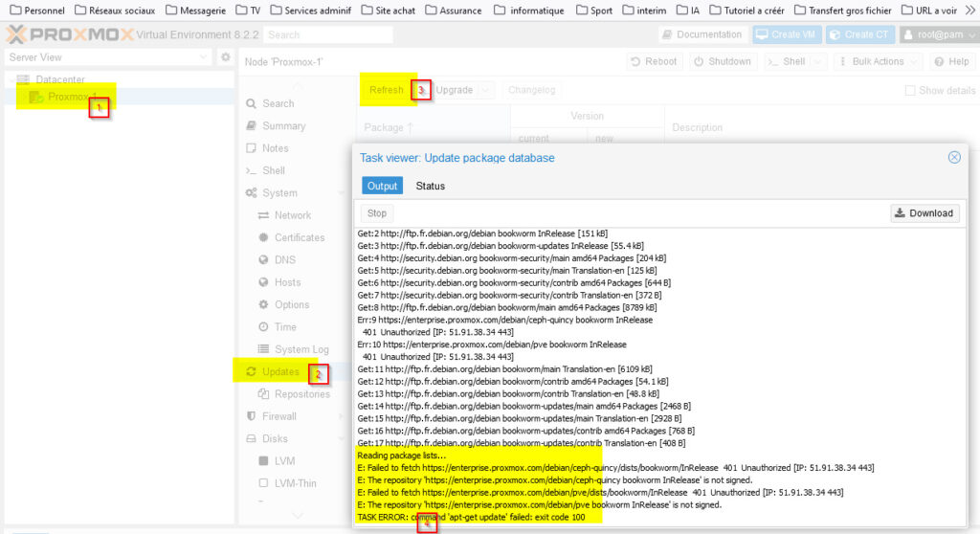The image size is (980, 534).
Task: Open the informatique bookmark folder
Action: [528, 11]
